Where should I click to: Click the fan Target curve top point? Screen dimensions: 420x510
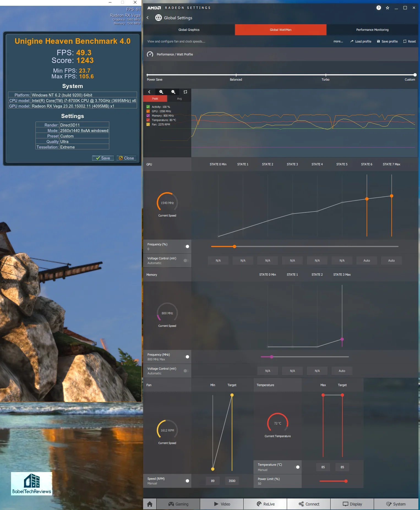click(232, 395)
